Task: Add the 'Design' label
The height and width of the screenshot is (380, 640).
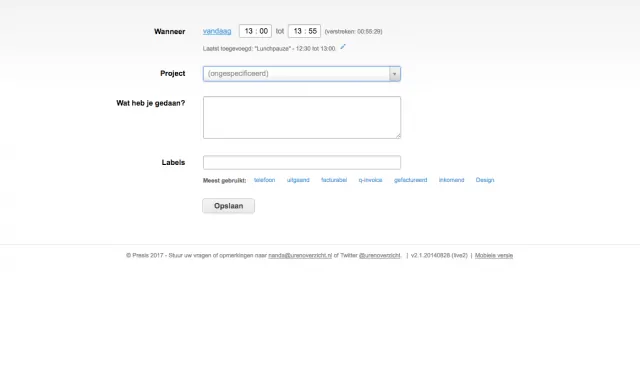Action: click(485, 180)
